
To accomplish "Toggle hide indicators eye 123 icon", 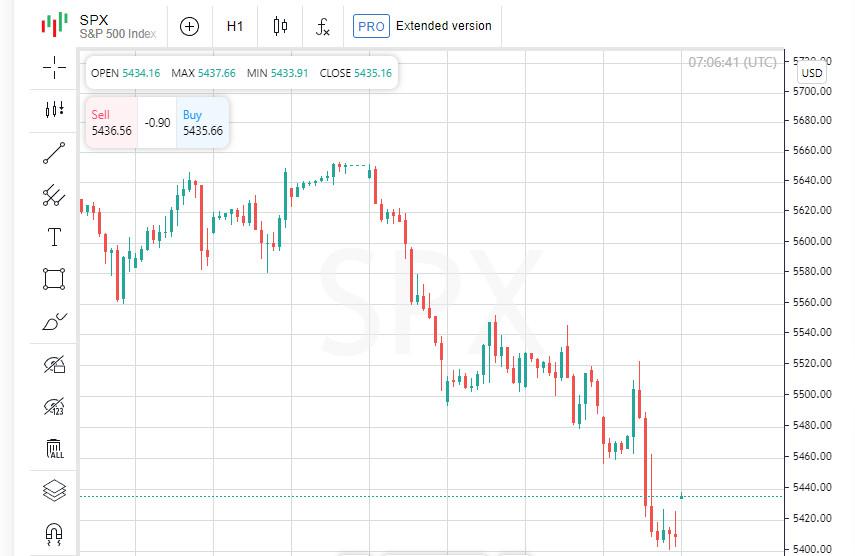I will (54, 406).
